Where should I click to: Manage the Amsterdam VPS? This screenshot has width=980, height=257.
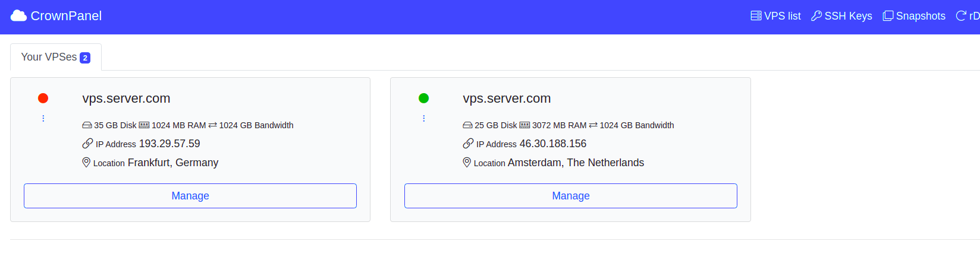571,196
